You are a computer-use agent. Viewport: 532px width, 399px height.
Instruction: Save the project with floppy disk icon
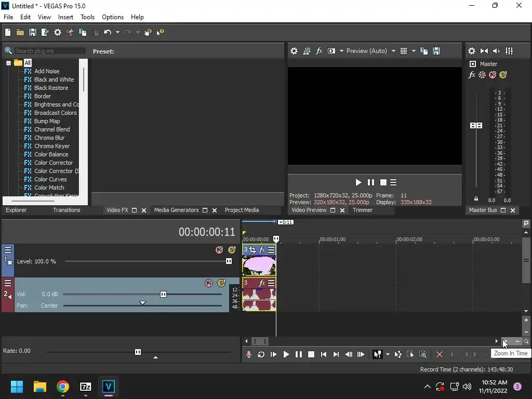point(33,32)
